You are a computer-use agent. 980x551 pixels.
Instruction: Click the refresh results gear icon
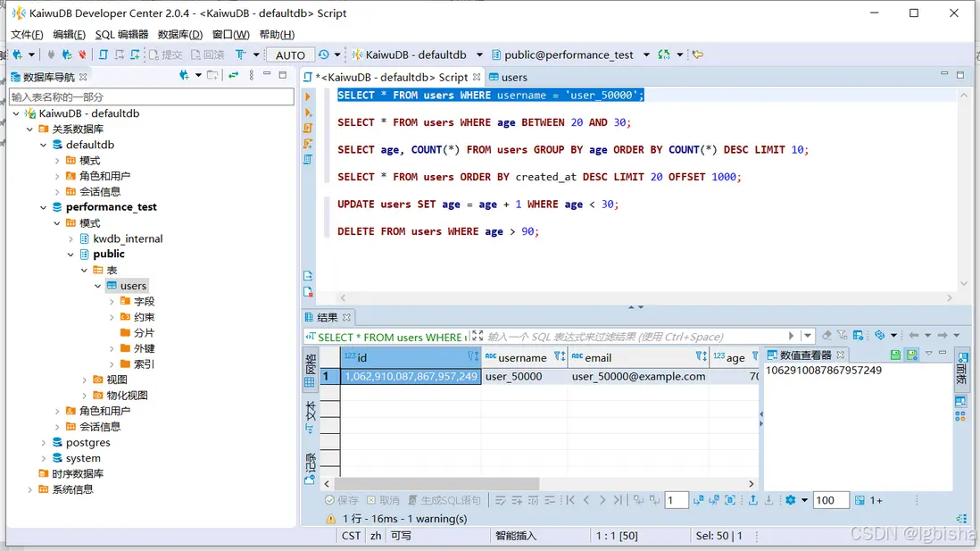(790, 500)
